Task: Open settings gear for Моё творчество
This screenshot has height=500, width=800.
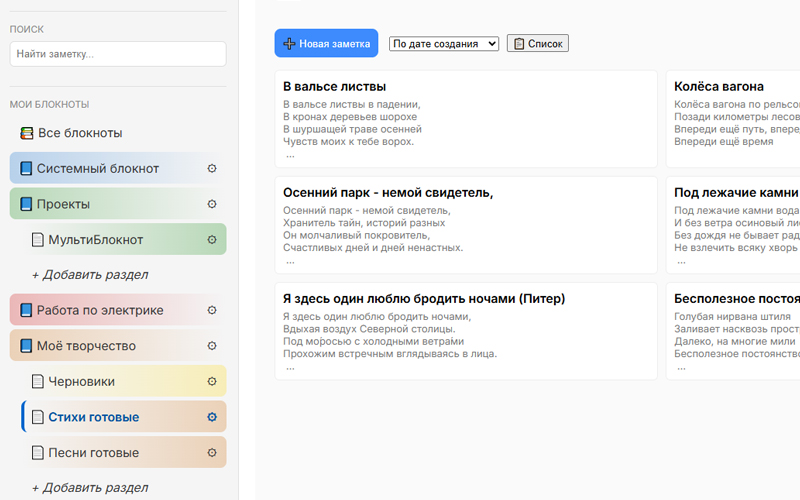Action: (212, 346)
